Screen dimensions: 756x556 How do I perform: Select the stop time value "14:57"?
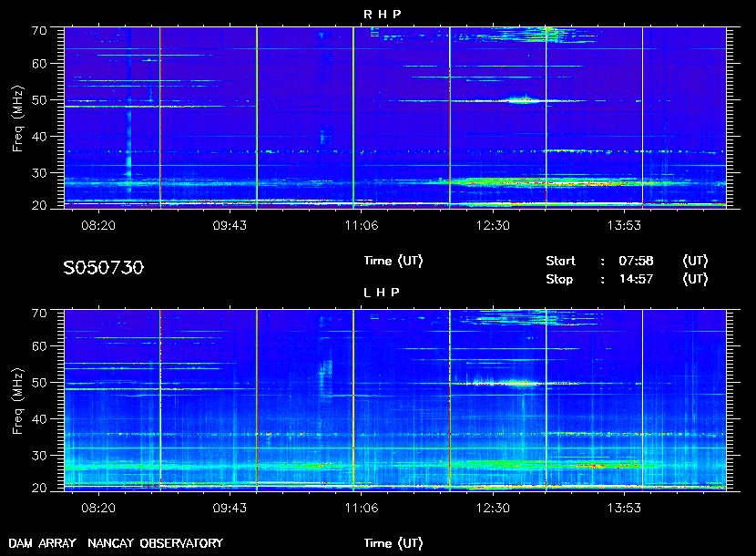(x=636, y=280)
